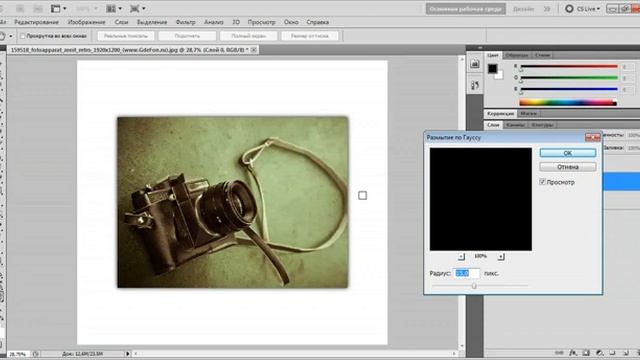Open the status bar info arrow menu
The width and height of the screenshot is (640, 360).
pyautogui.click(x=128, y=354)
